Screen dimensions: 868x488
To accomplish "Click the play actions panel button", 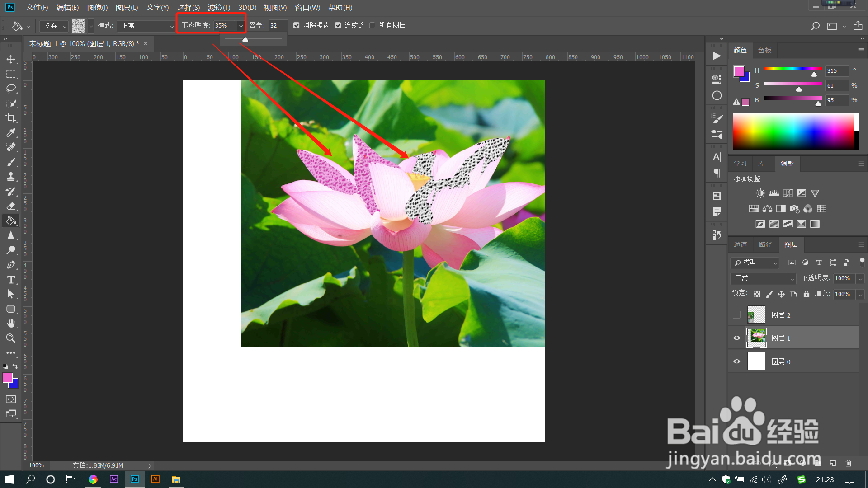I will [717, 56].
